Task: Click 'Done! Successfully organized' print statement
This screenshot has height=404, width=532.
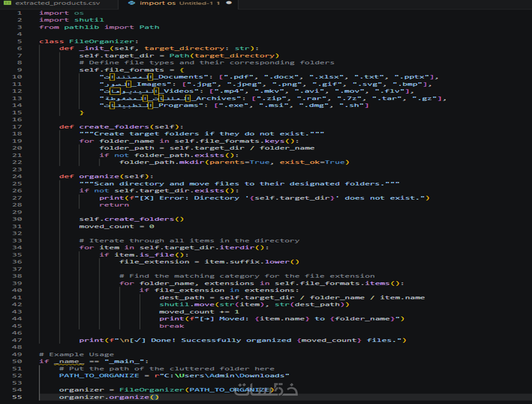Action: tap(243, 340)
